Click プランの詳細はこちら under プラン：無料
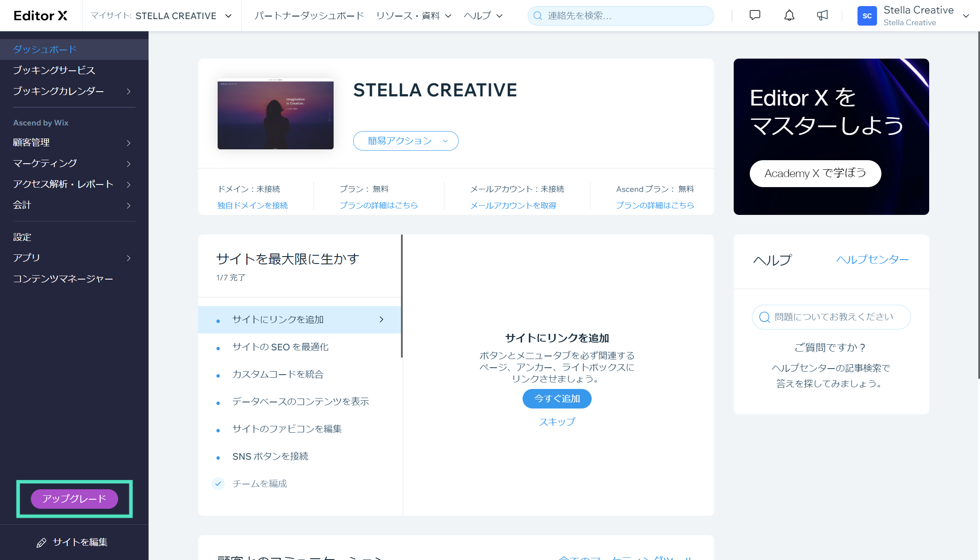The image size is (980, 560). coord(378,205)
